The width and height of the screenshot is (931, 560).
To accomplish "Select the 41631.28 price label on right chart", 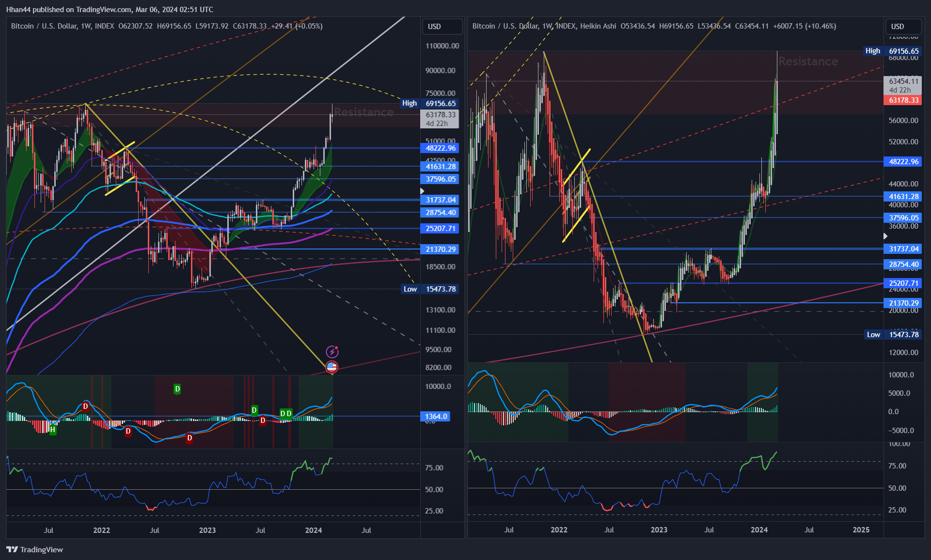I will [903, 197].
